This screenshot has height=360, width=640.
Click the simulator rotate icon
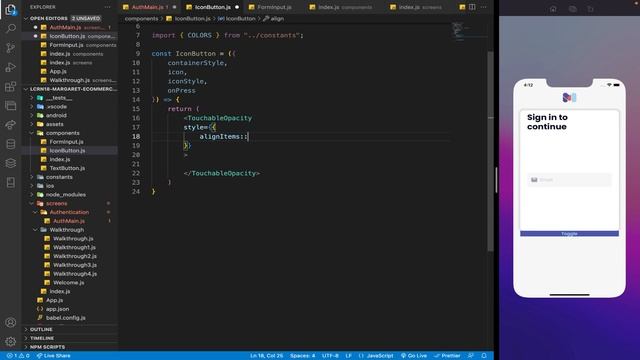click(x=590, y=9)
